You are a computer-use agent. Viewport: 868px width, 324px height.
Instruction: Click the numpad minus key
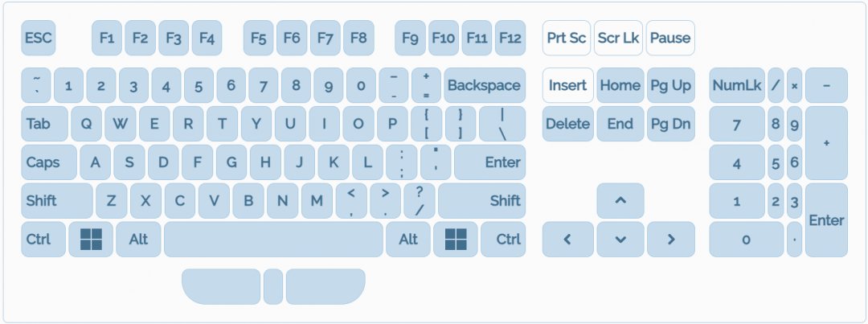tap(826, 85)
